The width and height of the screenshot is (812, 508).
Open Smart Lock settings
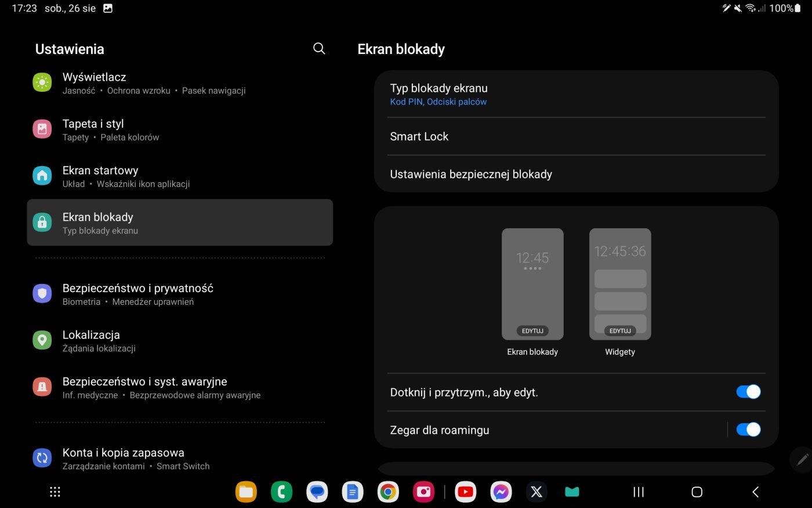point(577,136)
